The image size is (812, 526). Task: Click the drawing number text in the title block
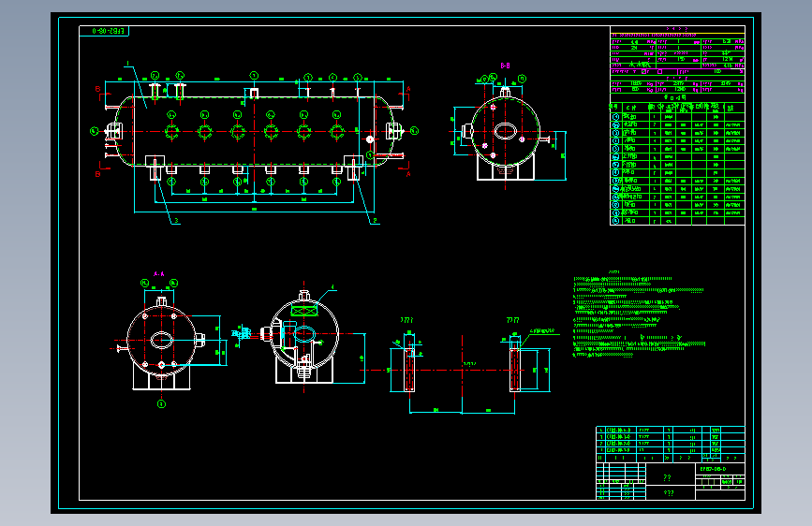[x=713, y=469]
